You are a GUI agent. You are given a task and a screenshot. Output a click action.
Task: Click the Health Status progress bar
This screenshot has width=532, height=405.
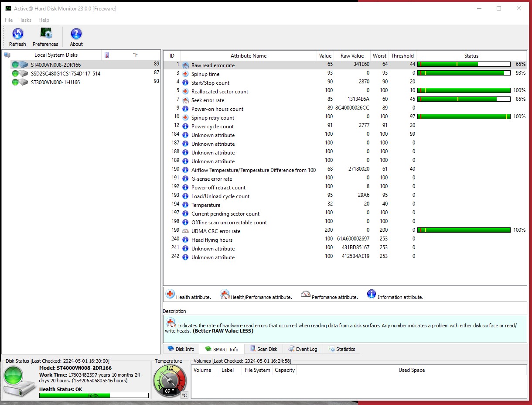[93, 395]
